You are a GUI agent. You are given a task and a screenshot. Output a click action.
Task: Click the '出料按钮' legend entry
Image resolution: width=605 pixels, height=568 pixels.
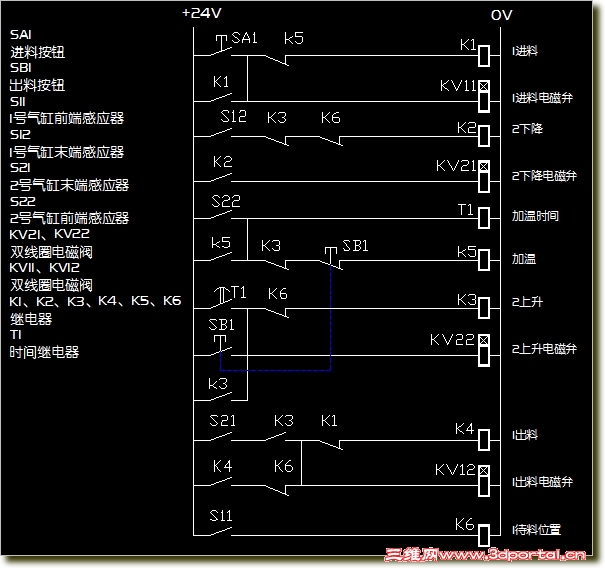[x=37, y=85]
